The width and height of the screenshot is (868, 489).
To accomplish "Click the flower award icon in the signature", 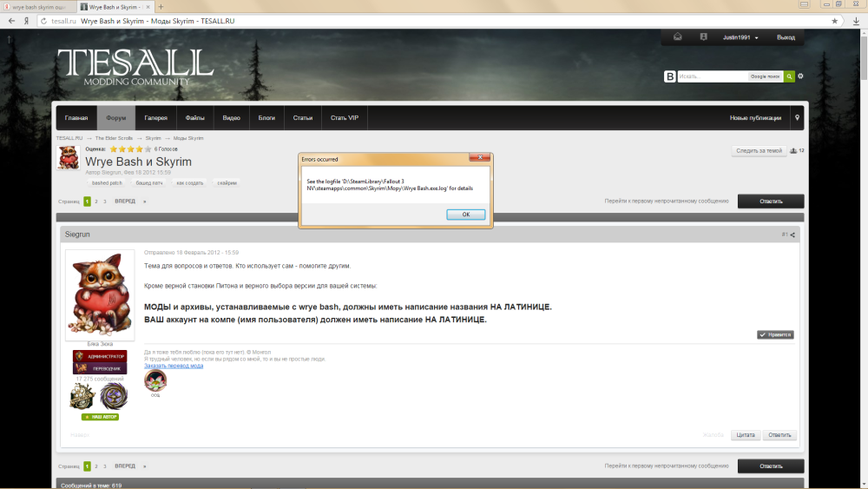I will pyautogui.click(x=155, y=380).
